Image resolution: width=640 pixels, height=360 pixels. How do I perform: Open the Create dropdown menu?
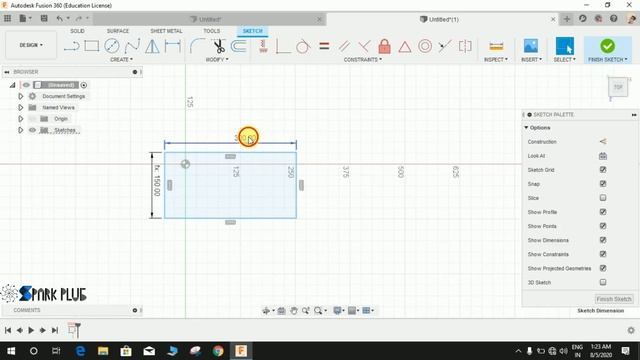click(121, 60)
